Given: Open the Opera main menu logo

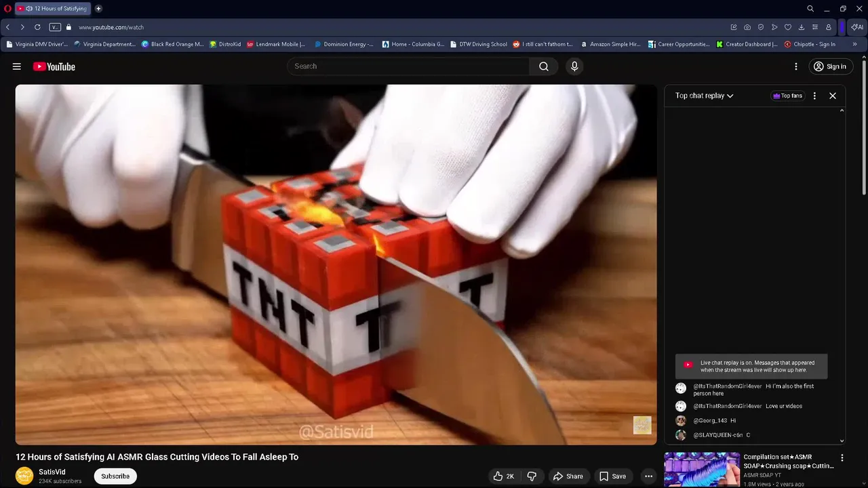Looking at the screenshot, I should pos(7,9).
